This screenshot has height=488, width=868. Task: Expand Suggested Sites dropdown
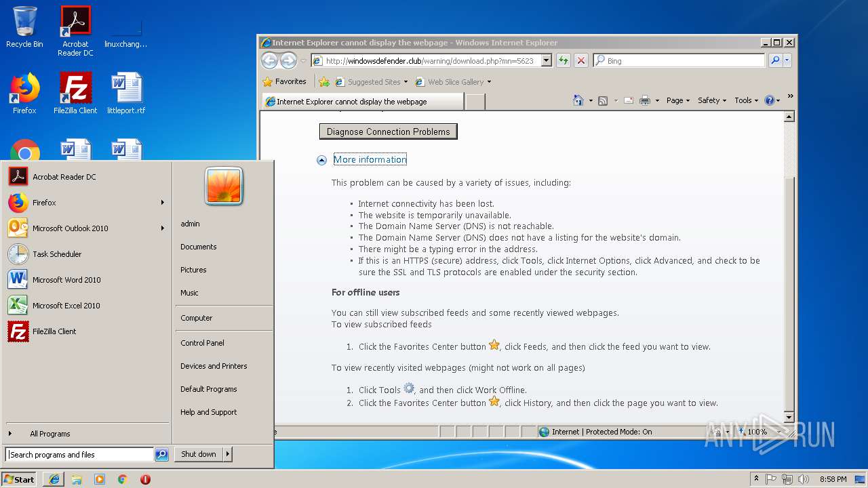(x=406, y=82)
